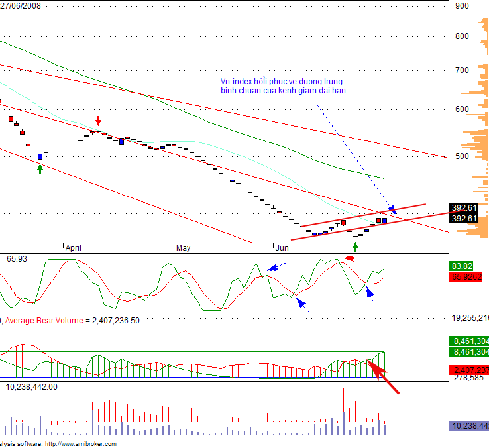This screenshot has width=489, height=448.
Task: Click the 900 price axis label
Action: [x=462, y=6]
